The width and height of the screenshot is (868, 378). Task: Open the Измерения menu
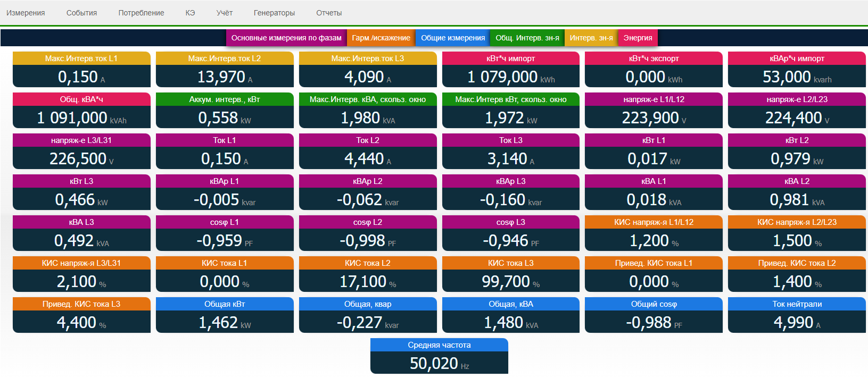coord(26,13)
